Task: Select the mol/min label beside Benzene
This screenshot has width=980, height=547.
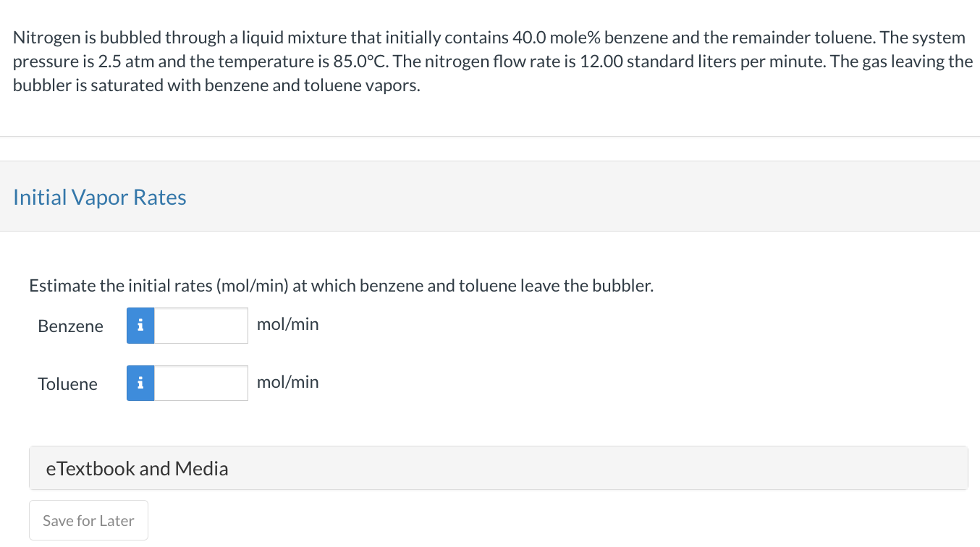Action: (287, 324)
